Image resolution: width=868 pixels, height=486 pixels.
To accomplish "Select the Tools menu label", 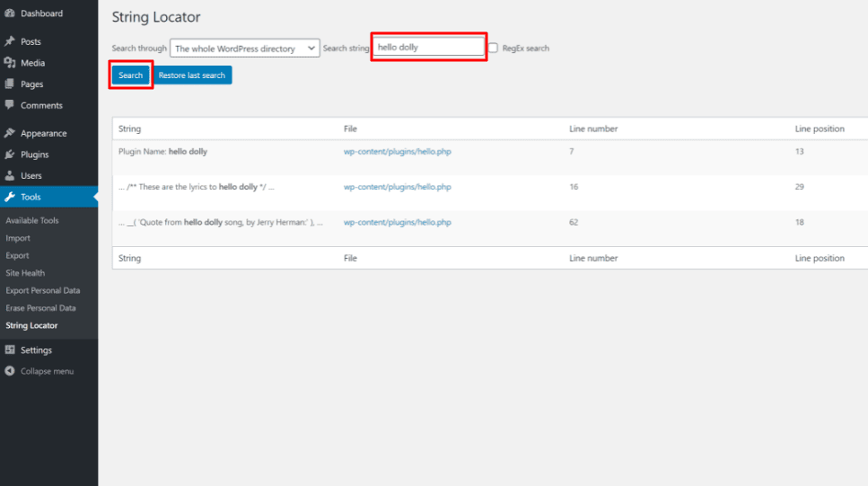I will 31,197.
